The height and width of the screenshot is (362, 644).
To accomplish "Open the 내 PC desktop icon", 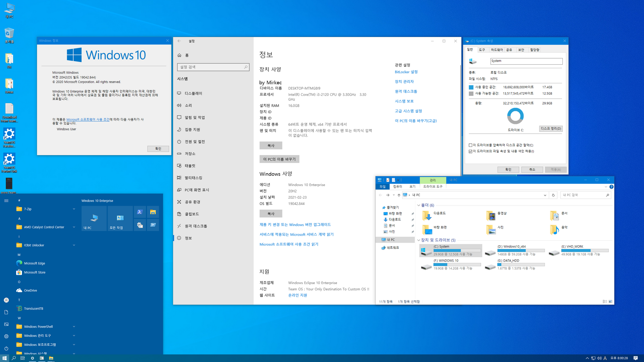I will tap(9, 10).
